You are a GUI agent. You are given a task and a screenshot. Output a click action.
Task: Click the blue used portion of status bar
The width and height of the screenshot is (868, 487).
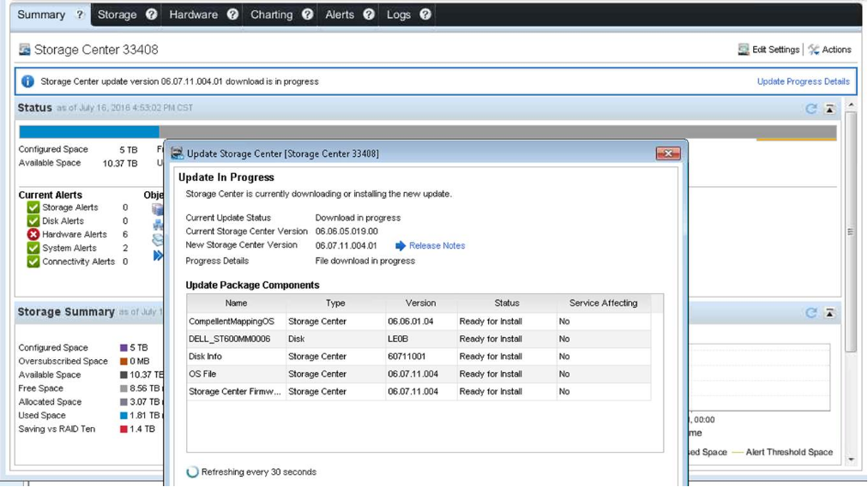[x=89, y=132]
